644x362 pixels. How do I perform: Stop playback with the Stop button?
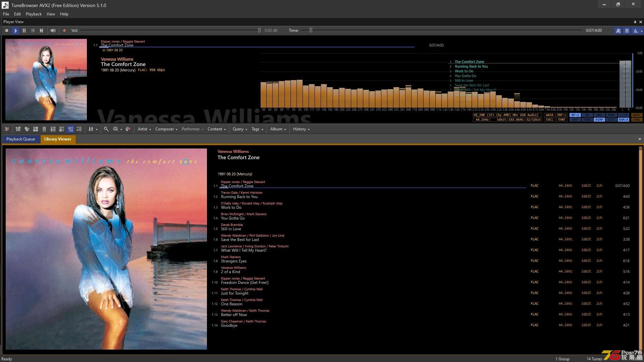(x=7, y=31)
